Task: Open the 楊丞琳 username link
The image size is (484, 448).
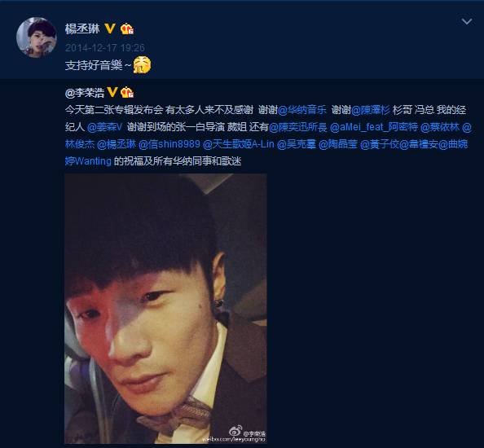Action: 82,29
